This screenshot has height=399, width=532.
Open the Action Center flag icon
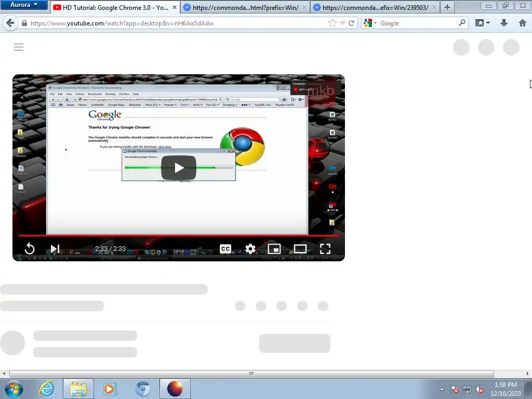click(455, 389)
